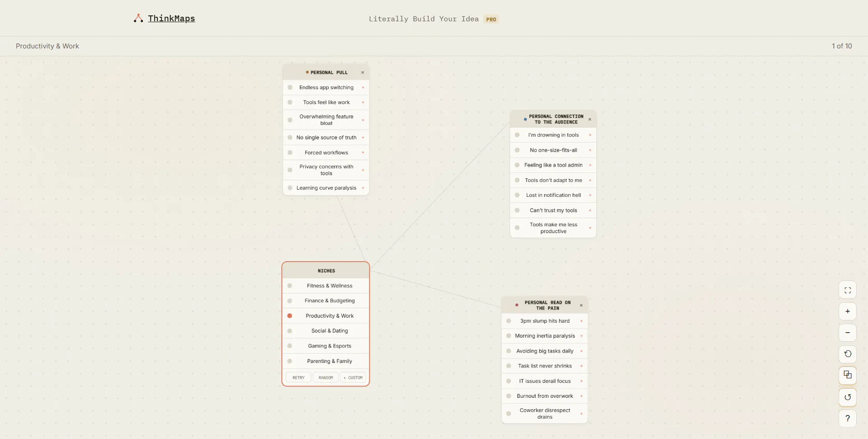Click the ThinkMaps logo icon
The height and width of the screenshot is (439, 868).
[138, 19]
